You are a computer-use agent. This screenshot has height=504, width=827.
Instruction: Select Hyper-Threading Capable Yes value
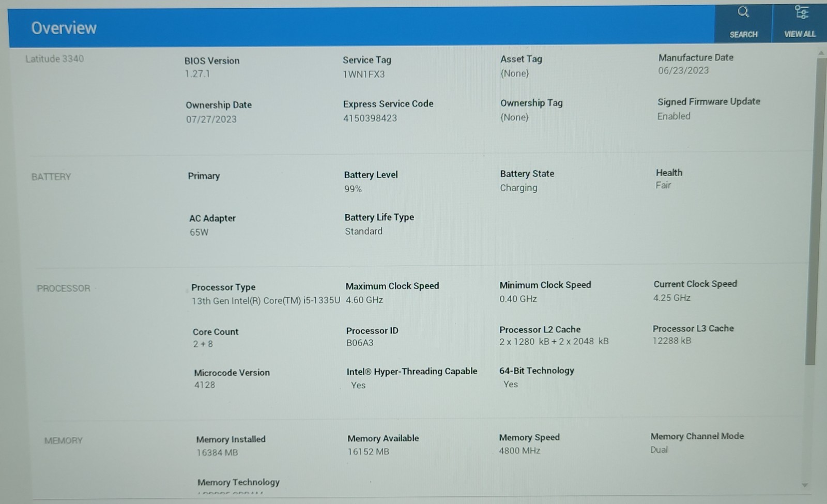tap(358, 386)
